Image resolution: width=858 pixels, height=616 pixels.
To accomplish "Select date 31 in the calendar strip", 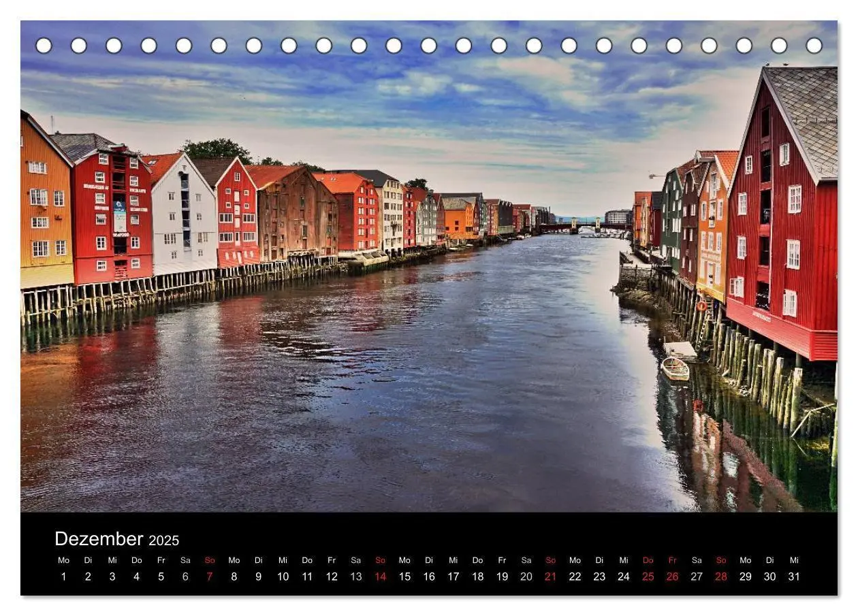I will tap(794, 577).
